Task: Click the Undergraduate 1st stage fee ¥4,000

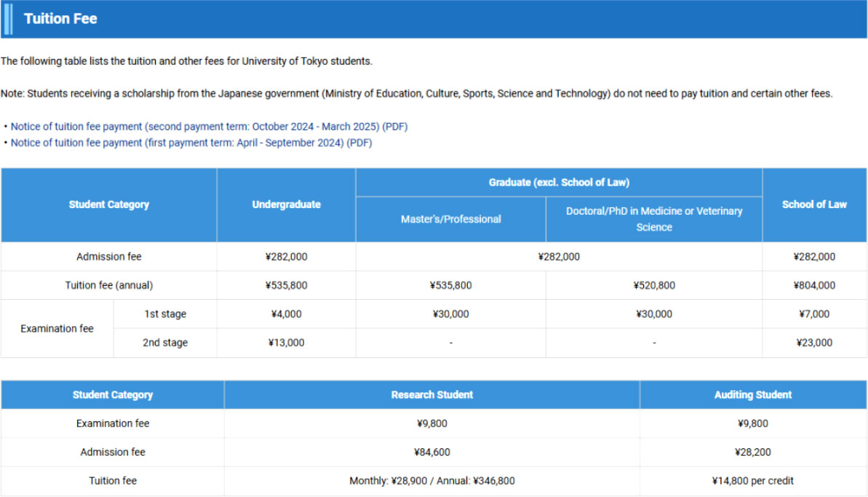Action: [286, 314]
